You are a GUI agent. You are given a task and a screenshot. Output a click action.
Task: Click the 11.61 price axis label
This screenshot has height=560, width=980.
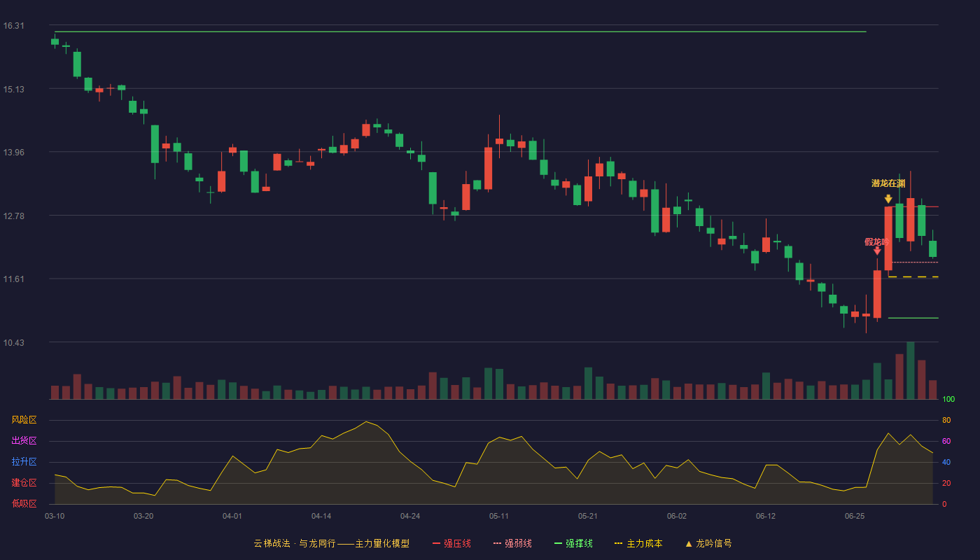pos(13,279)
